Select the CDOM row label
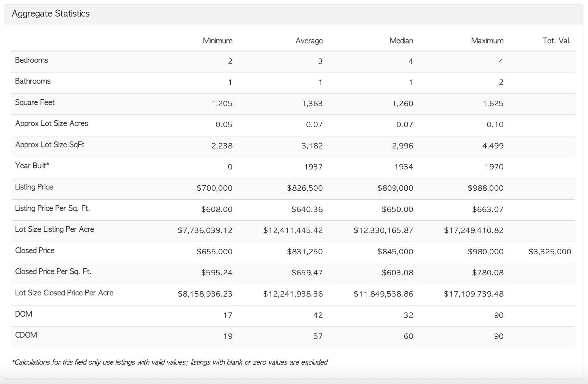The image size is (588, 384). pos(26,335)
